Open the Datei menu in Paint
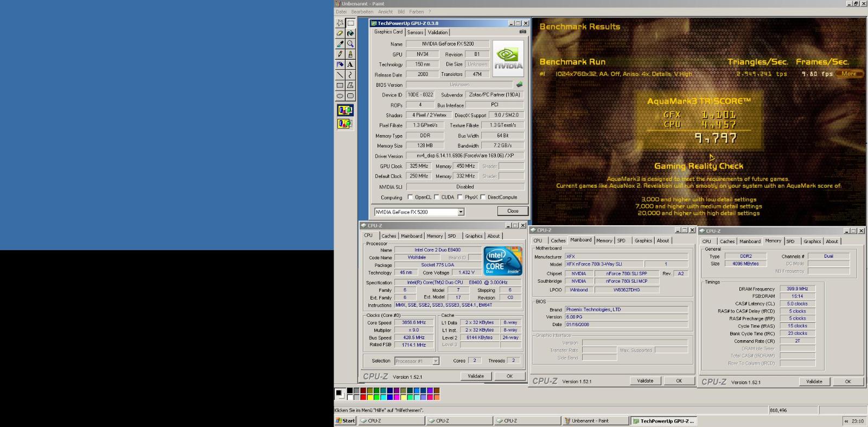This screenshot has height=427, width=868. tap(341, 11)
